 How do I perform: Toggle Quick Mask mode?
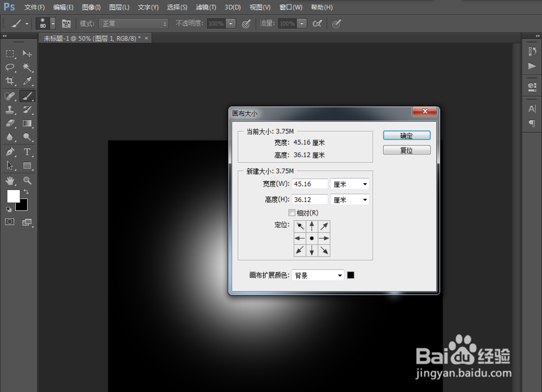point(10,222)
